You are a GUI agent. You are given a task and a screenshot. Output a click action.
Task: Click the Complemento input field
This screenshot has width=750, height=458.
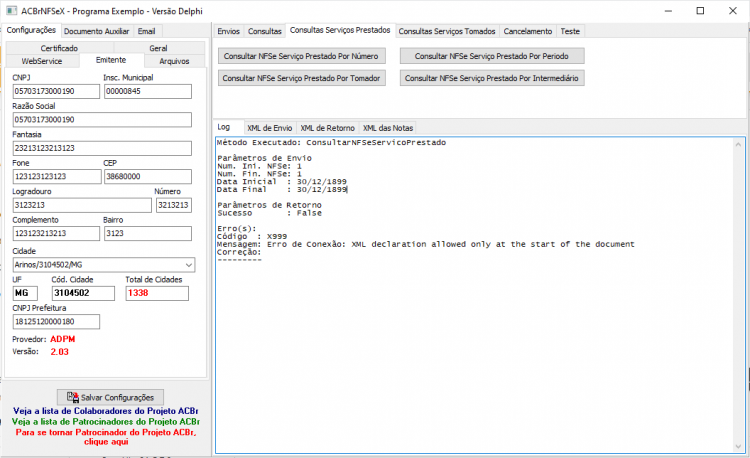click(x=56, y=233)
